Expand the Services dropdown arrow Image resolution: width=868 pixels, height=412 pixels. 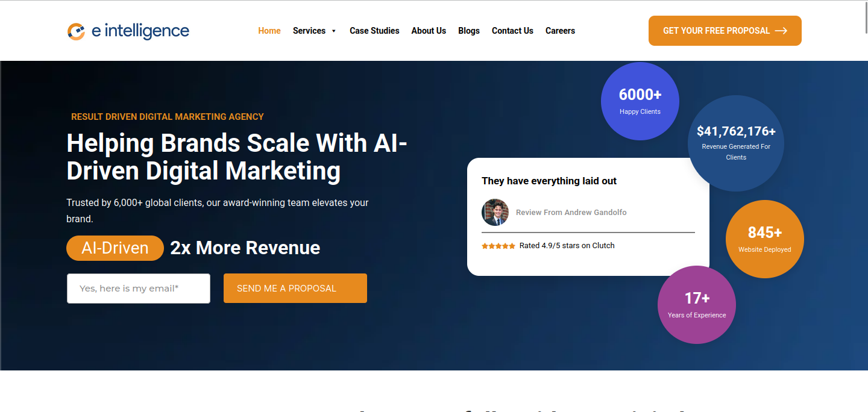[334, 31]
